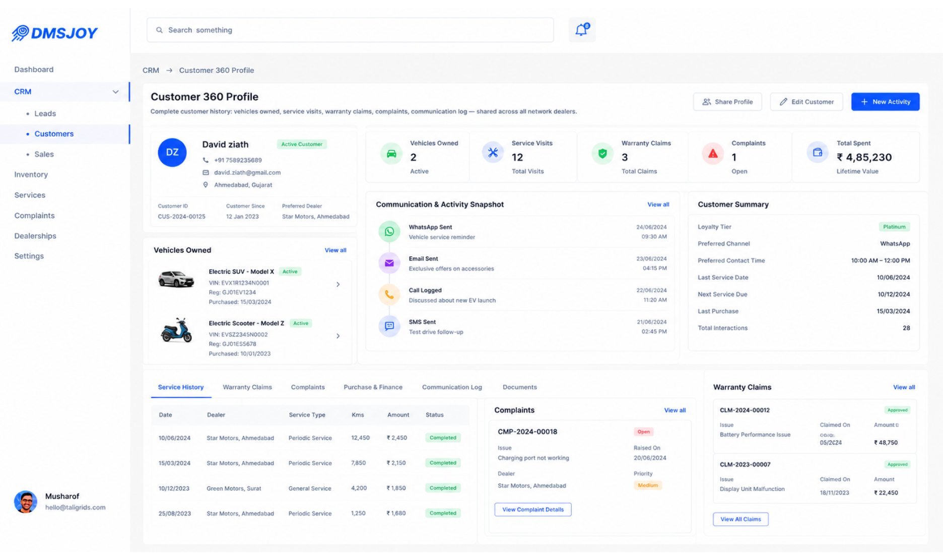Click customer ID CUS-2024-00125
The height and width of the screenshot is (560, 943).
click(x=181, y=217)
